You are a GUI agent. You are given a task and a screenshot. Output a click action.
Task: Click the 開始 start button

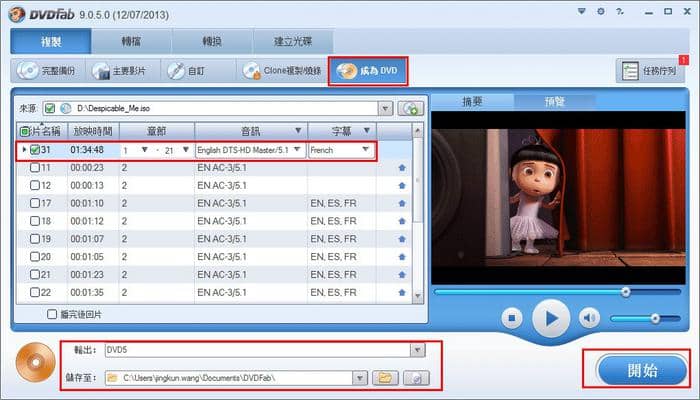(642, 370)
